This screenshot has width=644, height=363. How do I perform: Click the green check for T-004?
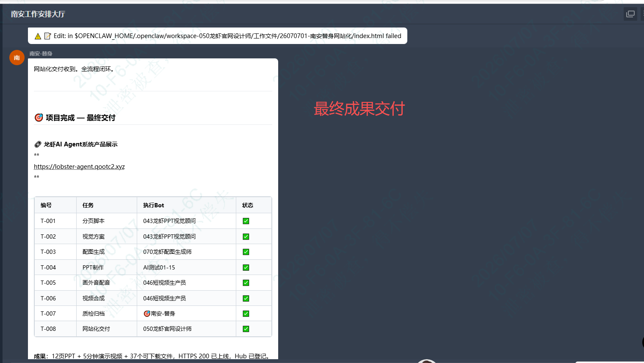pyautogui.click(x=246, y=267)
